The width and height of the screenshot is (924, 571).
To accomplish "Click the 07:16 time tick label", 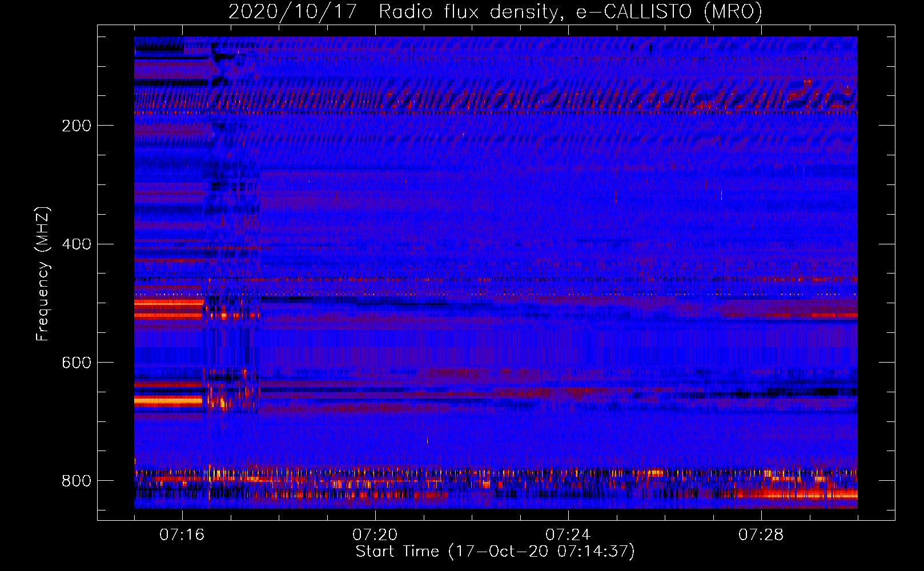I will (x=182, y=535).
